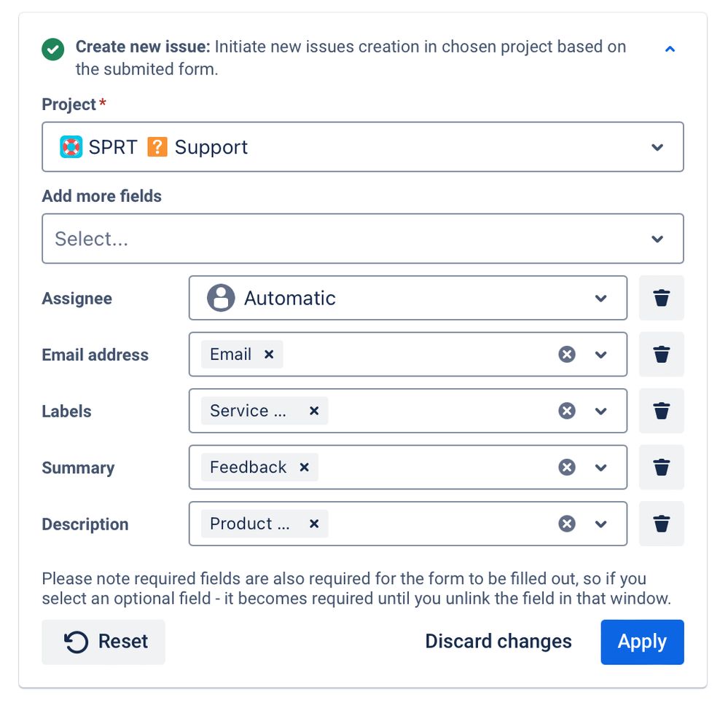The width and height of the screenshot is (728, 705).
Task: Click the Reset button
Action: tap(103, 642)
